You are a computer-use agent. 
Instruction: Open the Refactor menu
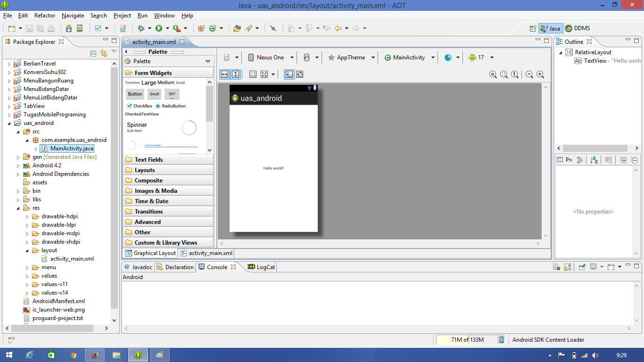(44, 15)
